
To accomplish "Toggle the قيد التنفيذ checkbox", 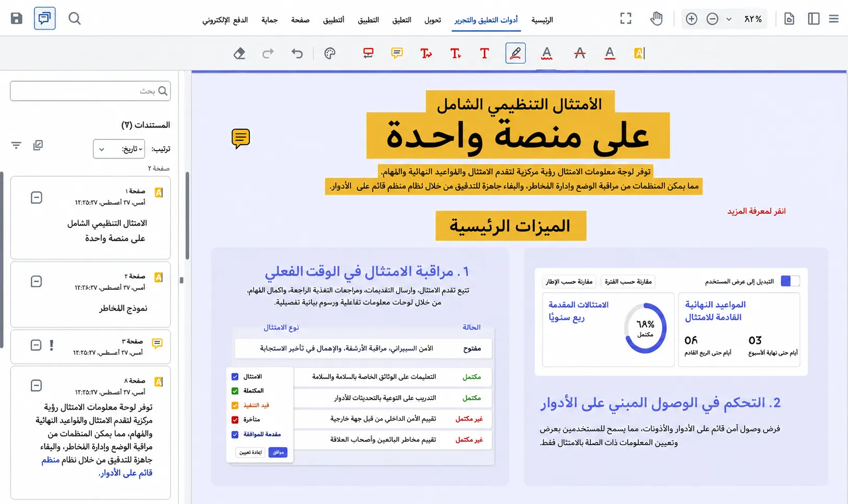I will pyautogui.click(x=235, y=405).
